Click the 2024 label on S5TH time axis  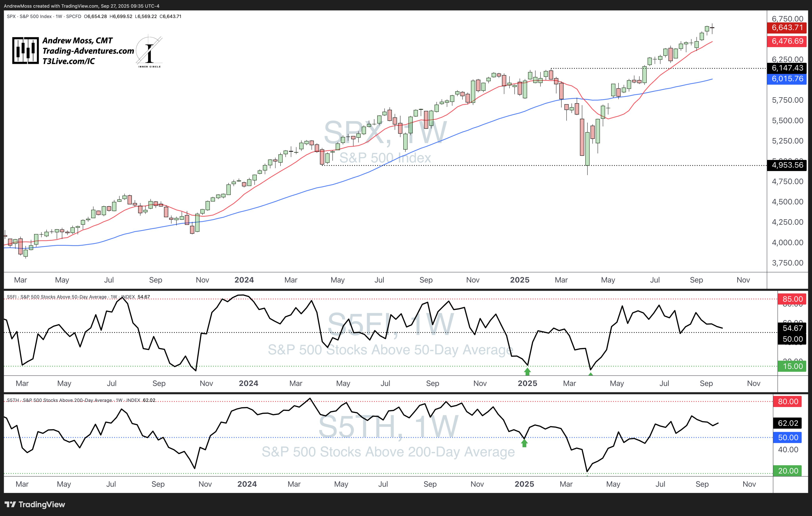tap(247, 484)
